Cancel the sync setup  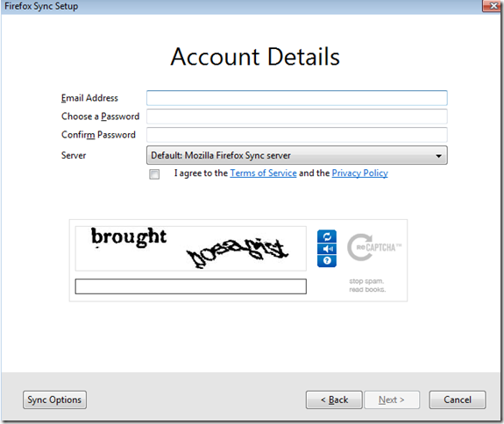457,399
